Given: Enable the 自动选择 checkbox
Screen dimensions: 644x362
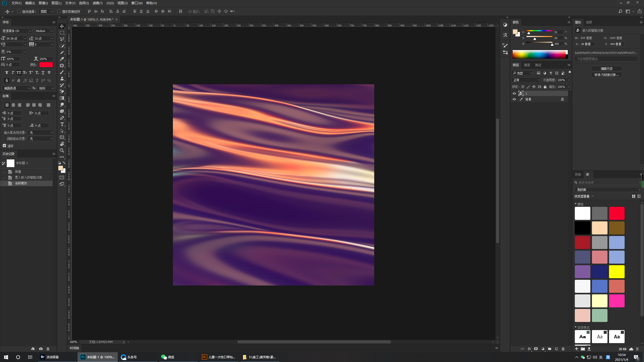Looking at the screenshot, I should point(19,11).
